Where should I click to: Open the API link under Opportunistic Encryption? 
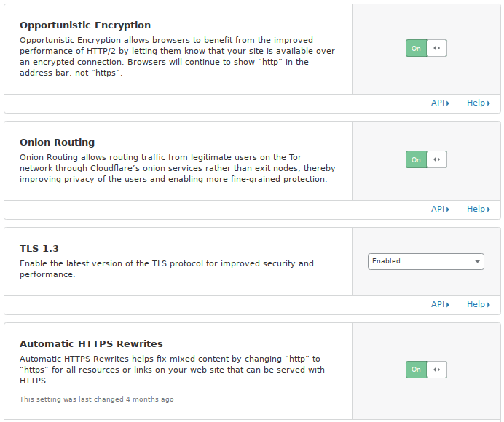pos(438,103)
